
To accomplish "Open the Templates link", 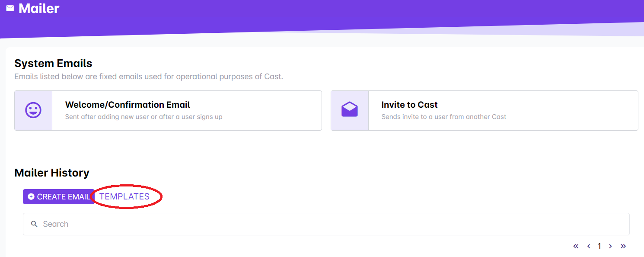I will 124,196.
